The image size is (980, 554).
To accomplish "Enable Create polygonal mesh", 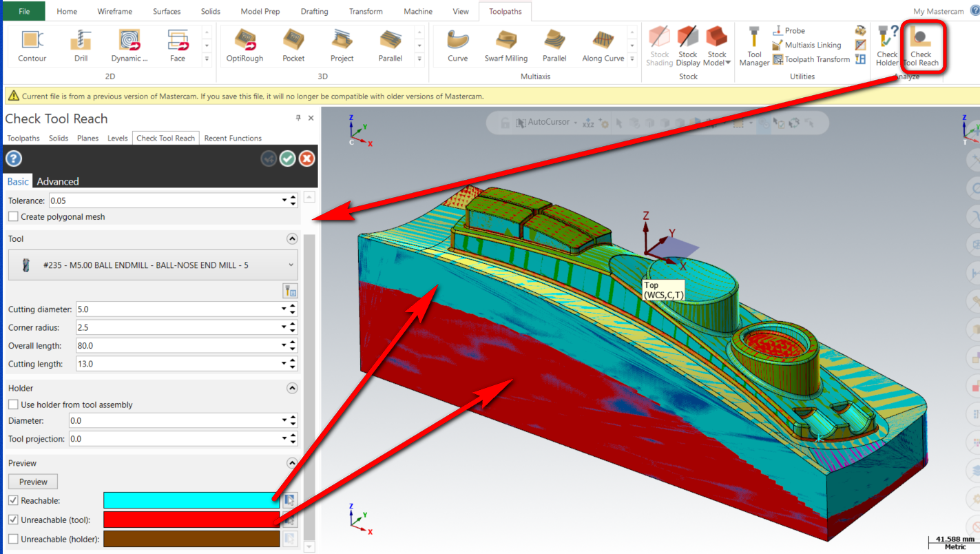I will coord(13,216).
